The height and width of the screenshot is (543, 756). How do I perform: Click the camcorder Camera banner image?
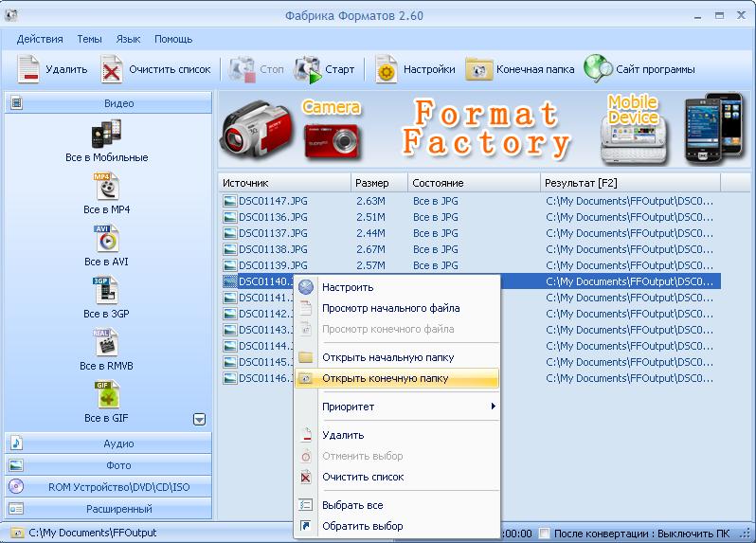click(x=257, y=129)
